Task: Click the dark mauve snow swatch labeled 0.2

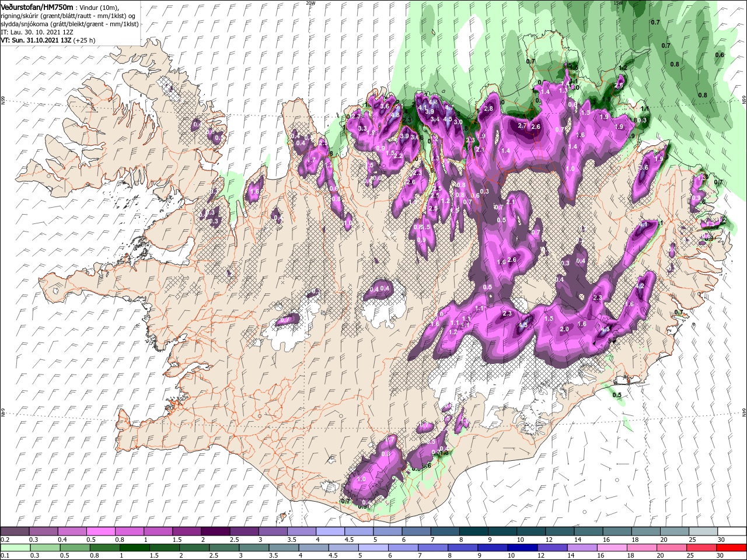Action: click(15, 531)
